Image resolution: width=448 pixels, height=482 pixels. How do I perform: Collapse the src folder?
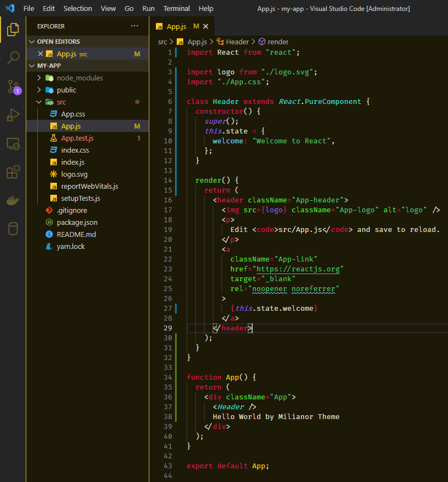39,102
